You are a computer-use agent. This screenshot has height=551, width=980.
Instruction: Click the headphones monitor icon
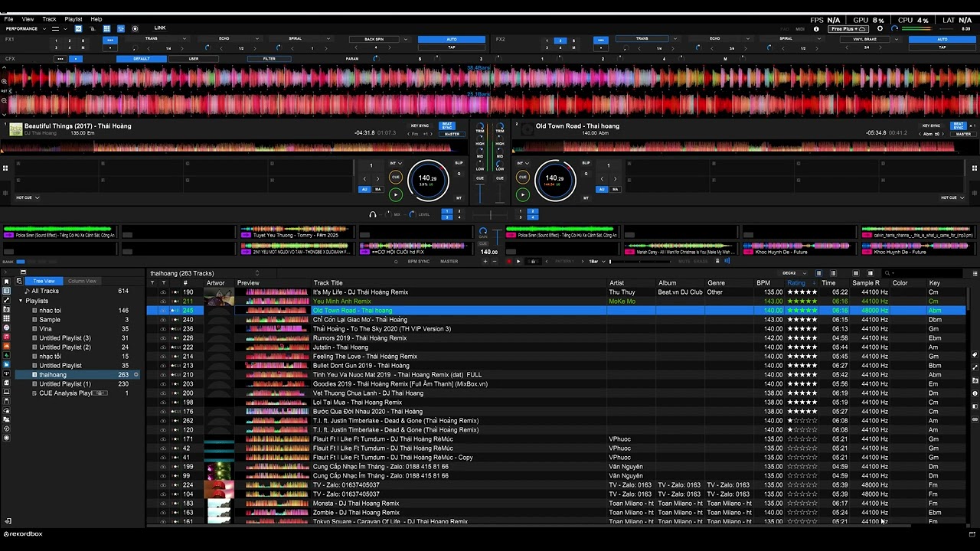(373, 215)
